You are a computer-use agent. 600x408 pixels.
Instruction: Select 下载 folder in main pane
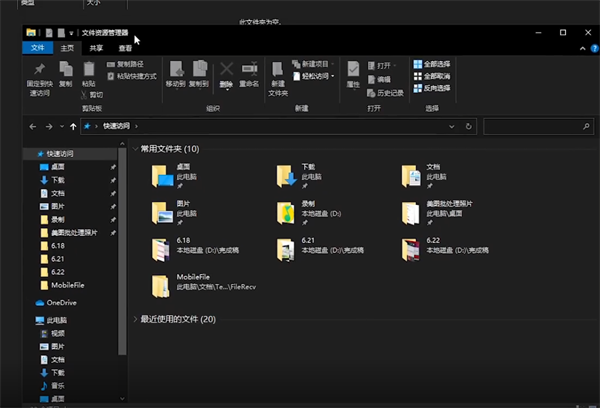tap(299, 176)
